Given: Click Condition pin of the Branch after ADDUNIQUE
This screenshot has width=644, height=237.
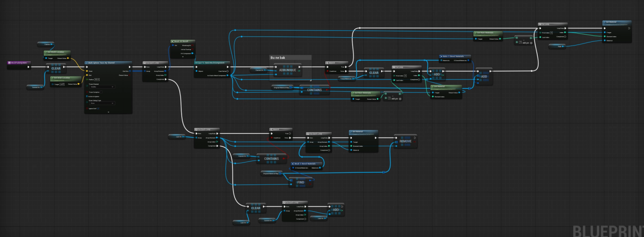Looking at the screenshot, I should coord(328,71).
